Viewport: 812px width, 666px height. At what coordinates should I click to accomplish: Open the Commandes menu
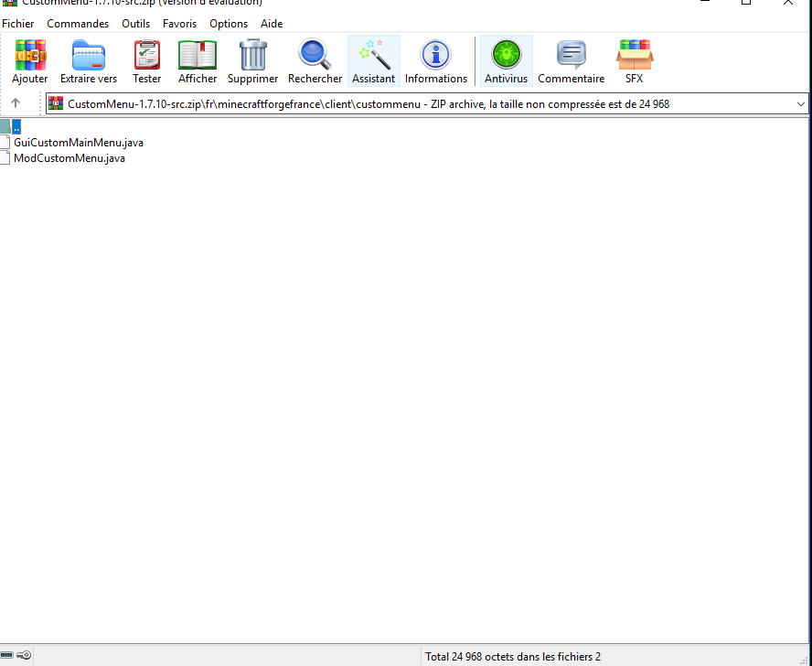[x=78, y=24]
